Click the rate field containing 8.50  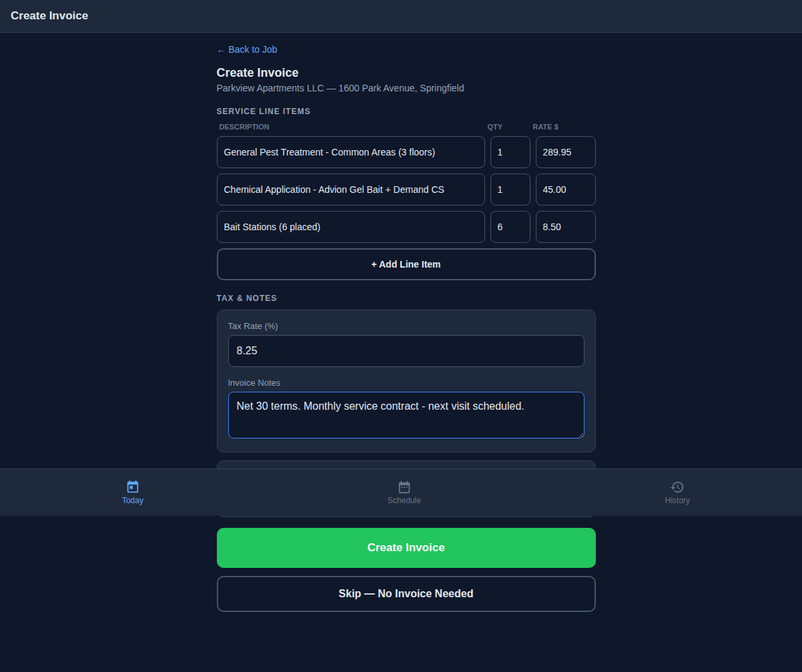(x=565, y=226)
